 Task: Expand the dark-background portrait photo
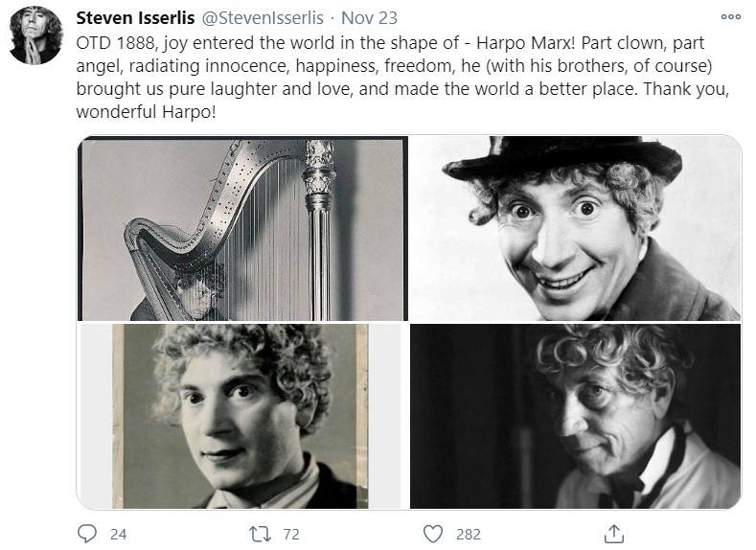(x=575, y=416)
